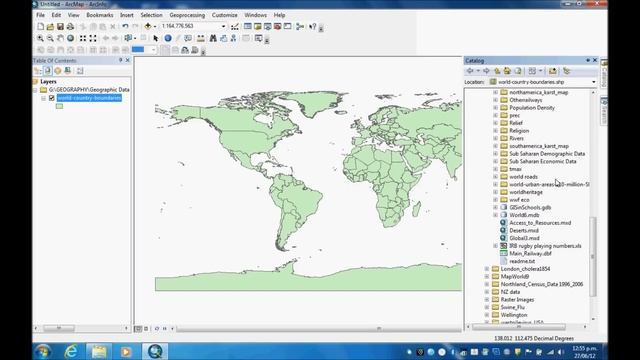This screenshot has height=360, width=640.
Task: Click the New Map Document icon
Action: point(40,27)
